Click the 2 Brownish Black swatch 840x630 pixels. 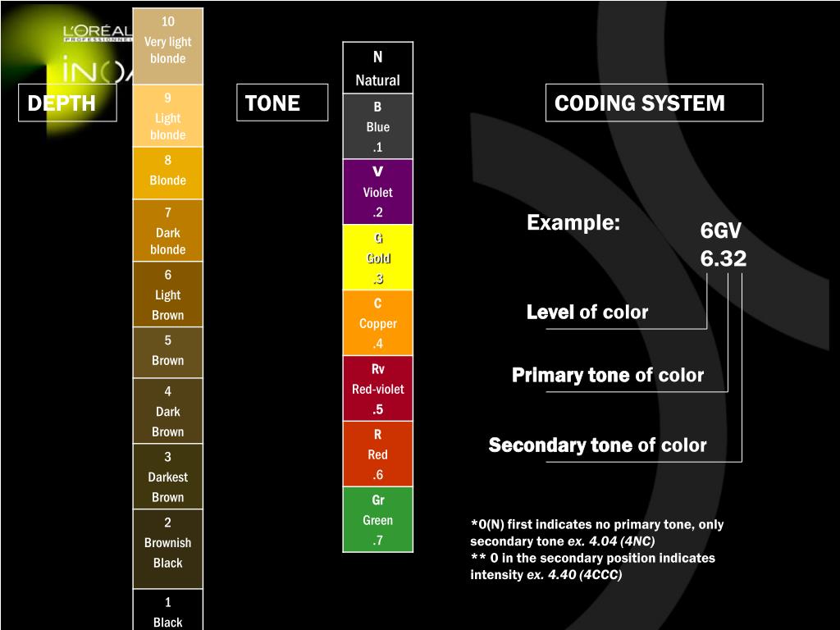point(167,549)
